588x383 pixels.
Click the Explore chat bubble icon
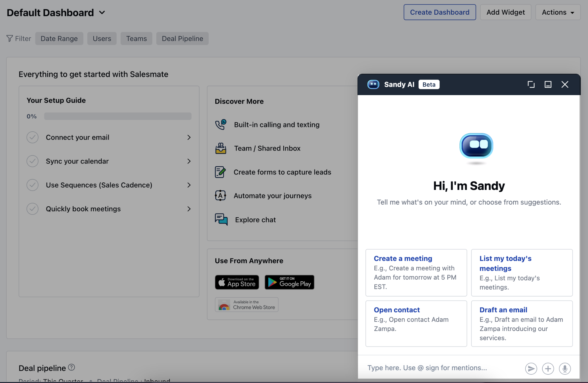(221, 220)
